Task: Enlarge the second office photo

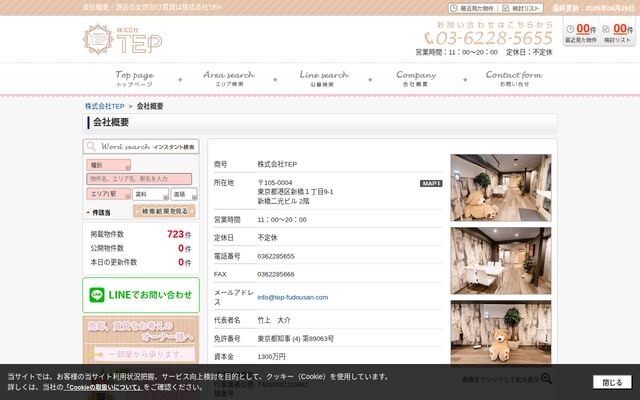Action: (x=501, y=261)
